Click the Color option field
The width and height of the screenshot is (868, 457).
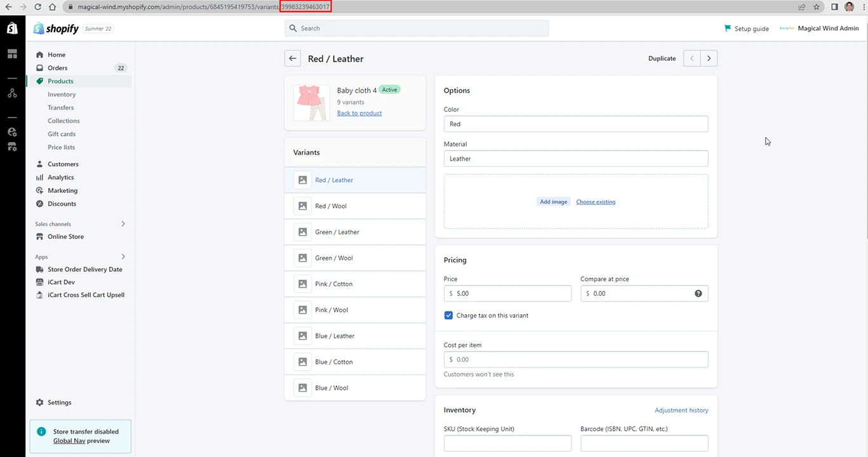(576, 124)
